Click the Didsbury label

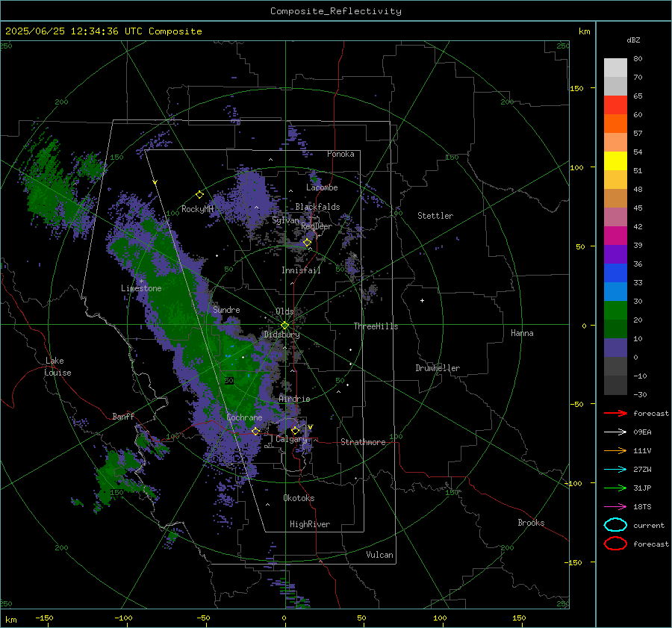281,335
